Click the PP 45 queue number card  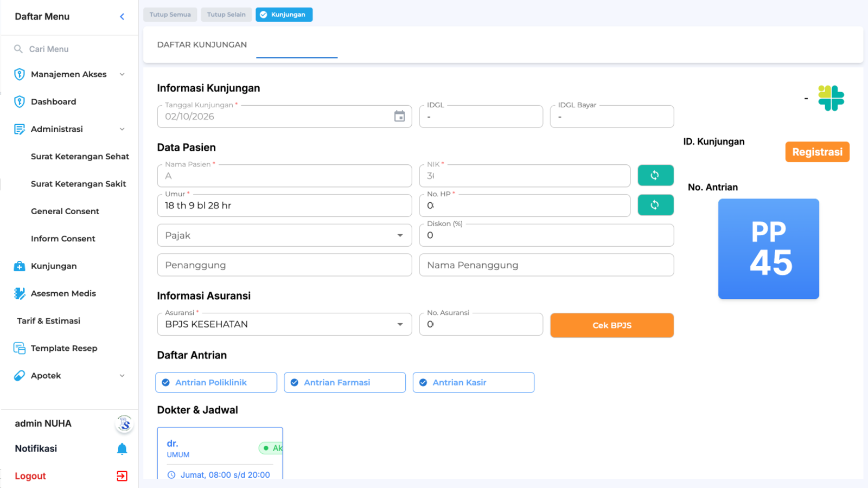point(769,249)
